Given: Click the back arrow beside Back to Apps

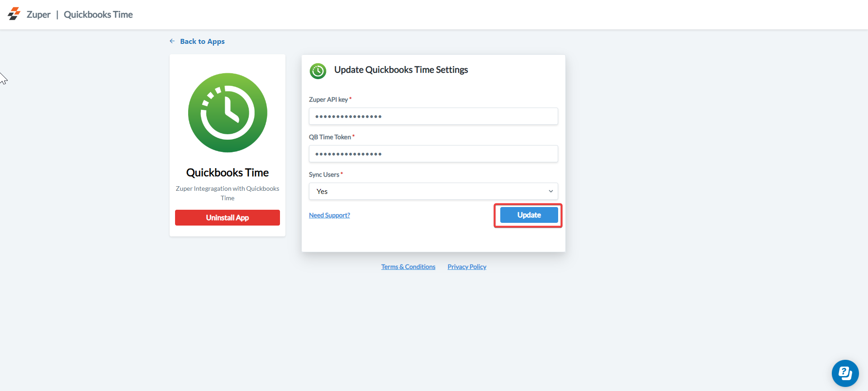Looking at the screenshot, I should (x=172, y=41).
